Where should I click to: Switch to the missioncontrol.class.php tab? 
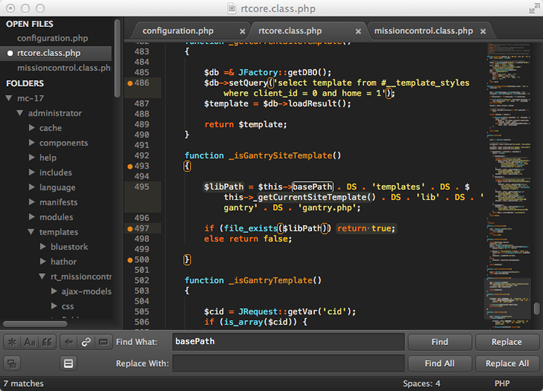point(424,31)
